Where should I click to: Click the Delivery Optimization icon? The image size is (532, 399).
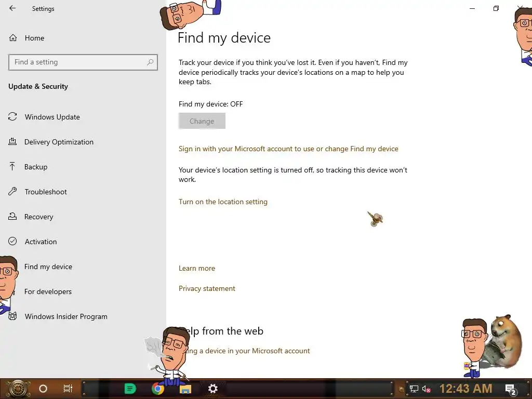(x=12, y=141)
